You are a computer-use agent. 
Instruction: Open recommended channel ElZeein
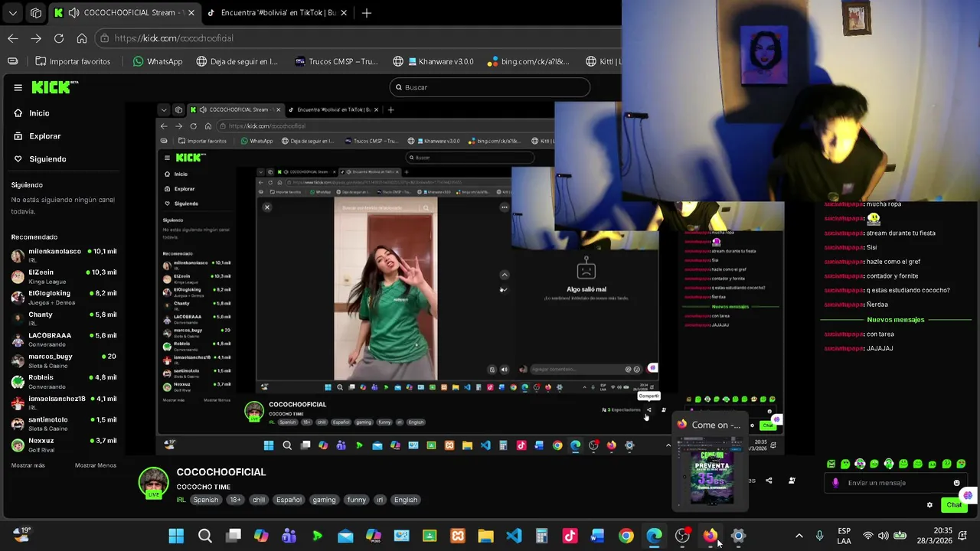64,276
